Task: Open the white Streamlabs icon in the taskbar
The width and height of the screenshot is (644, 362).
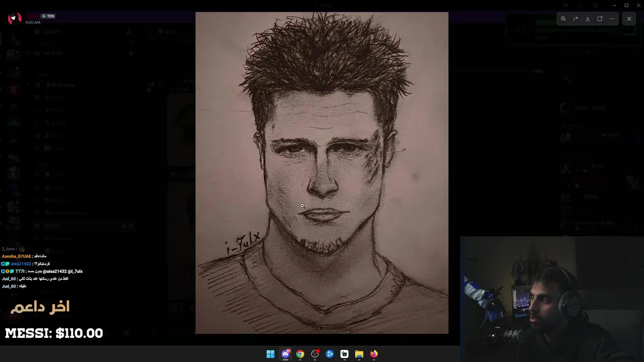Action: click(344, 354)
